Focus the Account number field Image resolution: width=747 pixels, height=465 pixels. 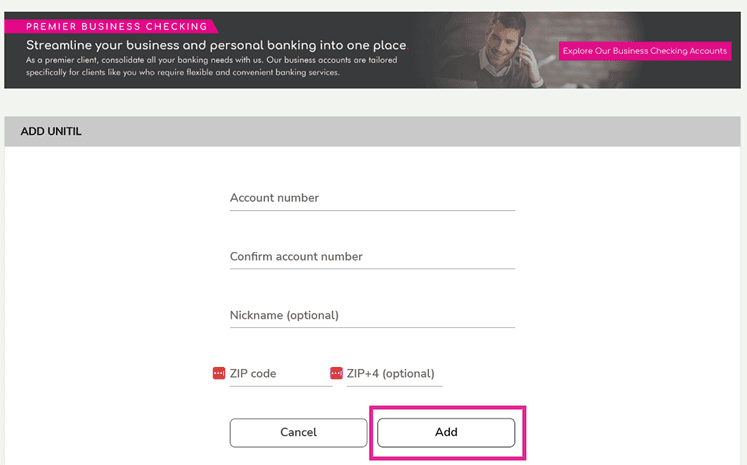point(372,198)
